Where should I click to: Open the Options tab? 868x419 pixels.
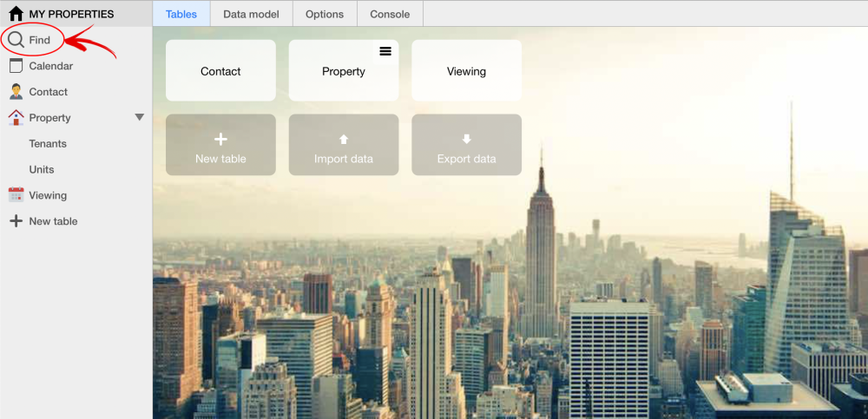pos(325,15)
